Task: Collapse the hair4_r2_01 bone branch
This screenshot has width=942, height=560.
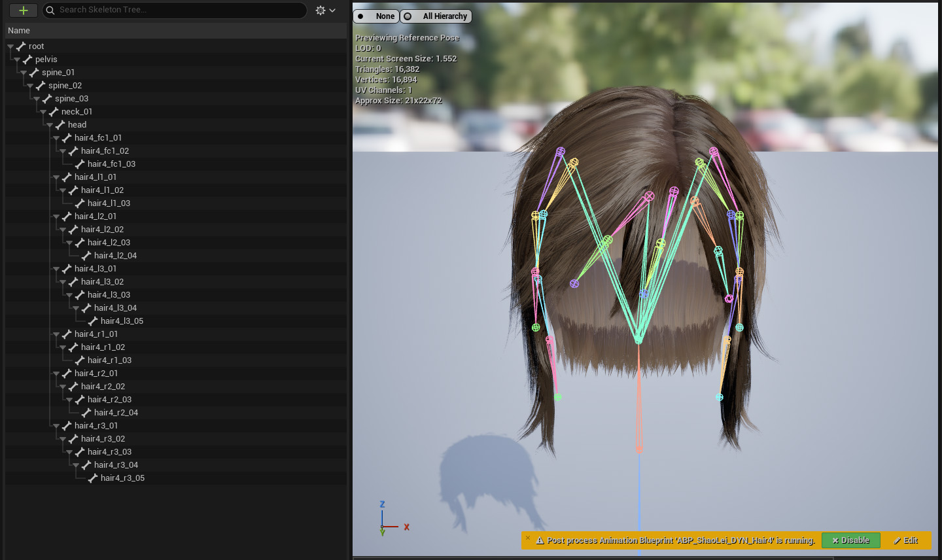Action: coord(56,374)
